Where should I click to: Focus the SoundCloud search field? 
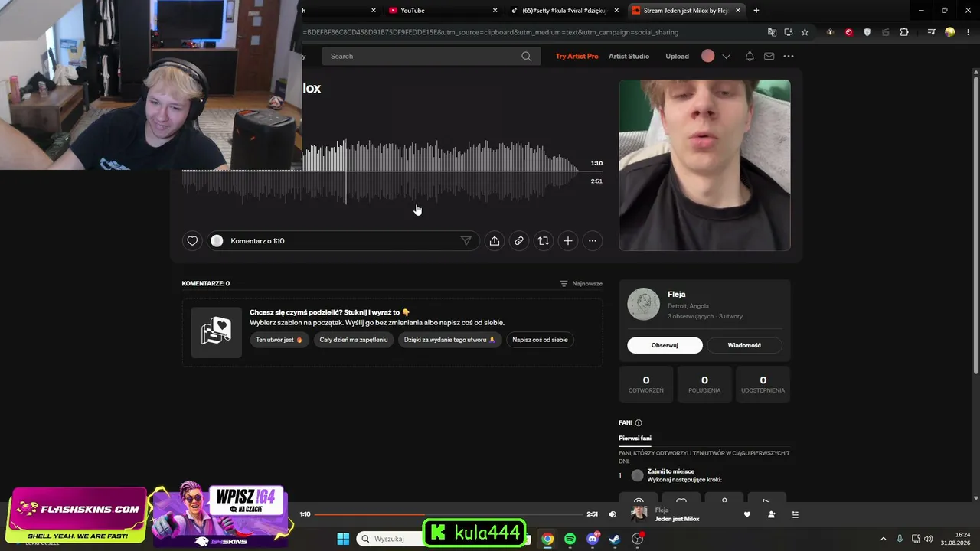pos(431,56)
